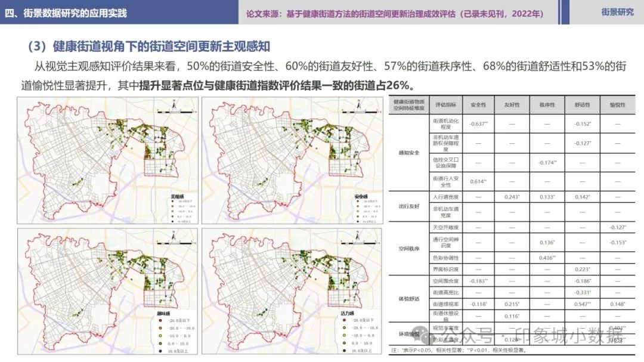Click the '0.436**' value cell
The image size is (644, 362).
547,258
